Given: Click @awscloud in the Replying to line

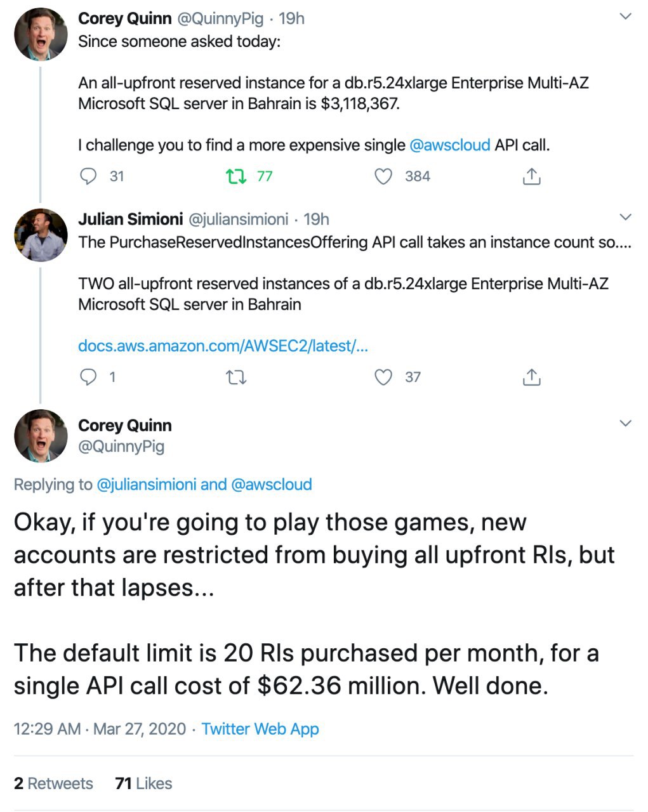Looking at the screenshot, I should [271, 485].
